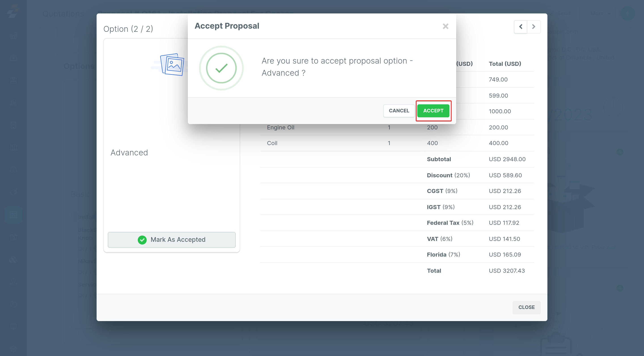Screen dimensions: 644x356
Task: Open the contacts person sidebar icon
Action: (x=13, y=103)
